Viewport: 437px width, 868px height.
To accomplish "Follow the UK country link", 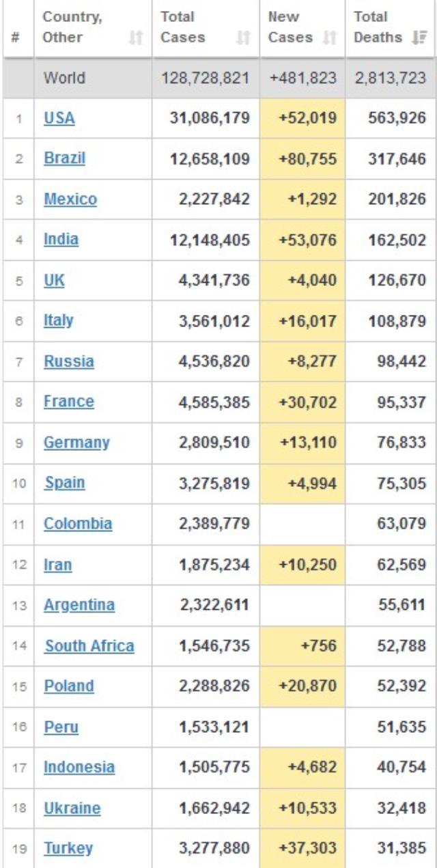I will tap(55, 280).
